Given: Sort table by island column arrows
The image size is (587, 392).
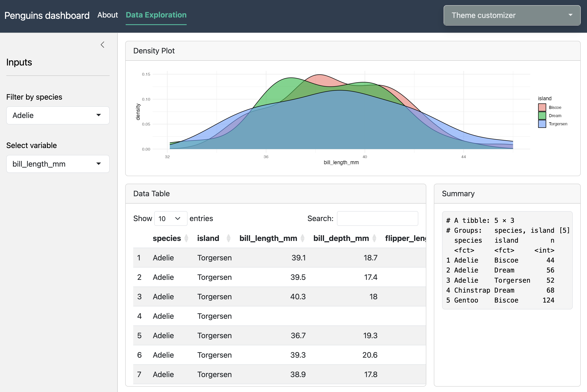Looking at the screenshot, I should (x=228, y=238).
